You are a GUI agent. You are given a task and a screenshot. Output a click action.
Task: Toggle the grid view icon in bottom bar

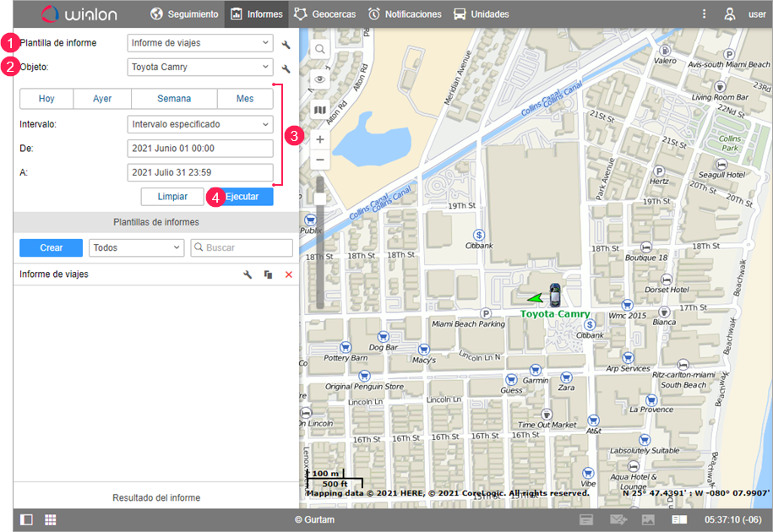point(51,519)
